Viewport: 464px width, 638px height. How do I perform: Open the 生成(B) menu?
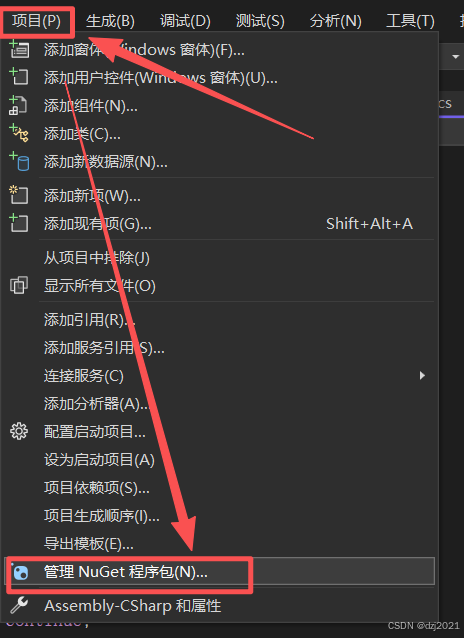coord(110,21)
